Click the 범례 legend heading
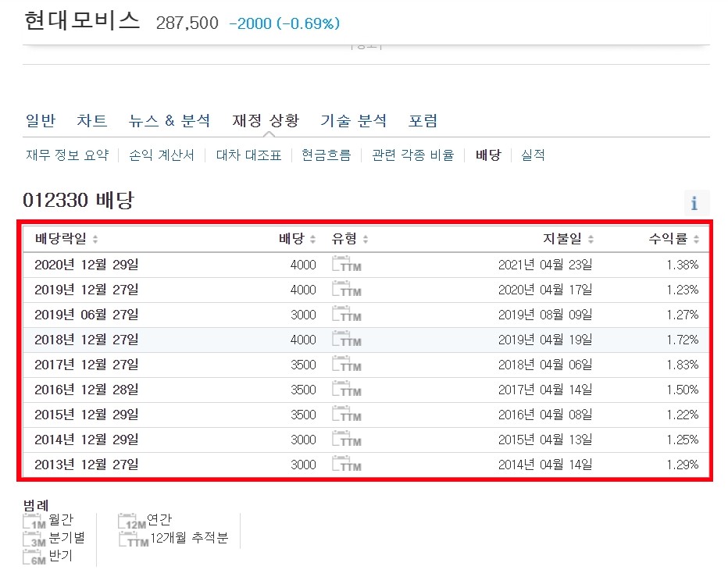Image resolution: width=728 pixels, height=584 pixels. (x=36, y=505)
